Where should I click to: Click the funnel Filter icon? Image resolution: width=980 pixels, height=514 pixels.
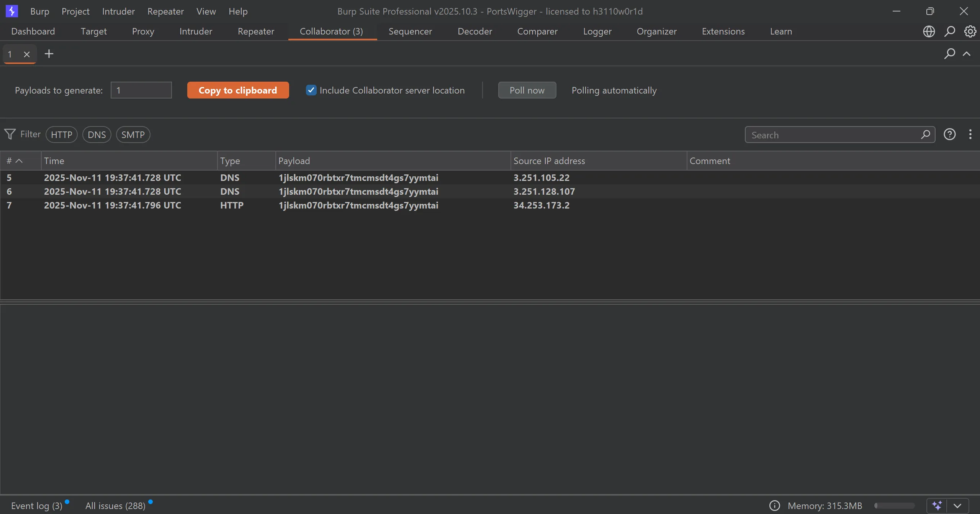click(x=10, y=134)
